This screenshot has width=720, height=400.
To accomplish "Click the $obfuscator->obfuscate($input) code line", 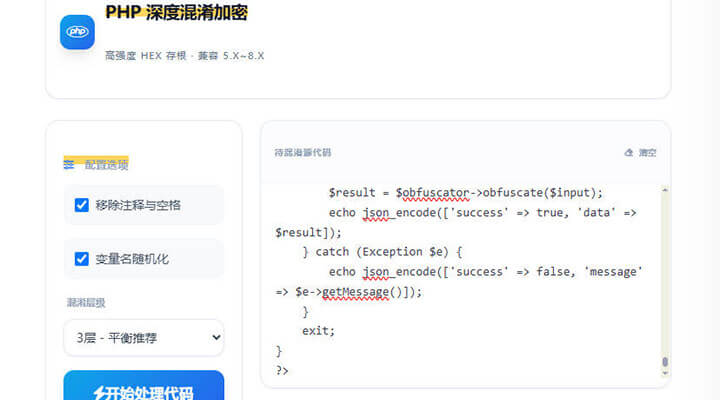I will pyautogui.click(x=465, y=193).
